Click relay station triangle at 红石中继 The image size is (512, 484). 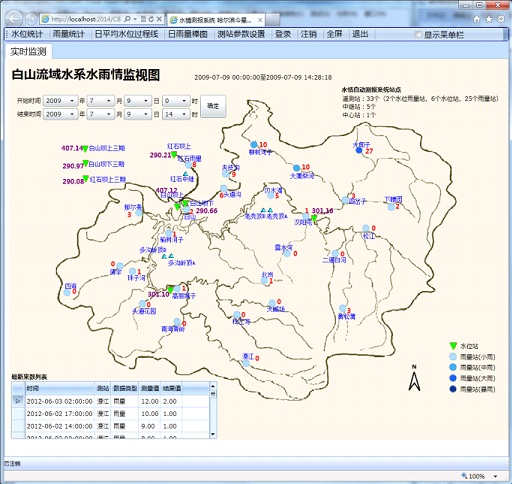pyautogui.click(x=185, y=174)
